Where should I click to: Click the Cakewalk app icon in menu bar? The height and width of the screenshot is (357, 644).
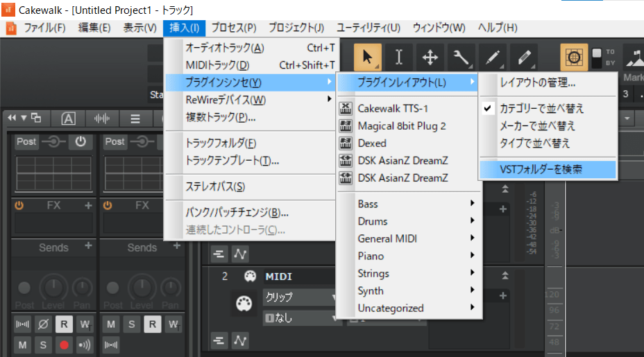tap(11, 28)
